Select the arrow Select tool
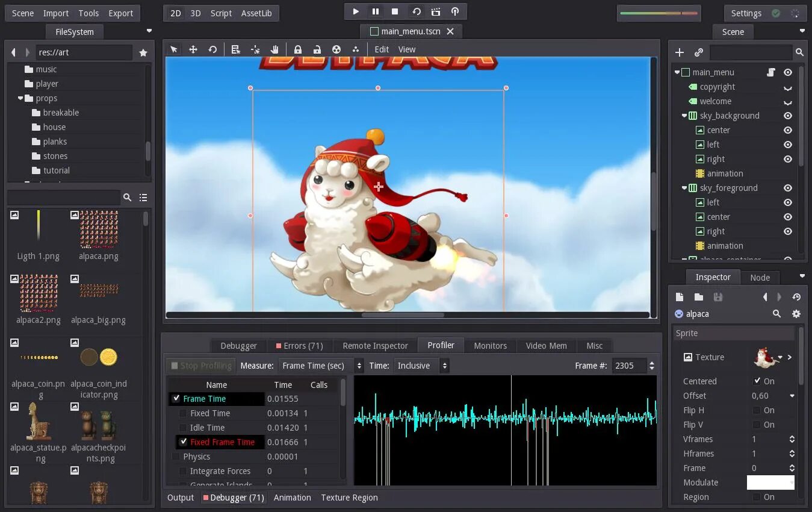812x512 pixels. tap(173, 49)
